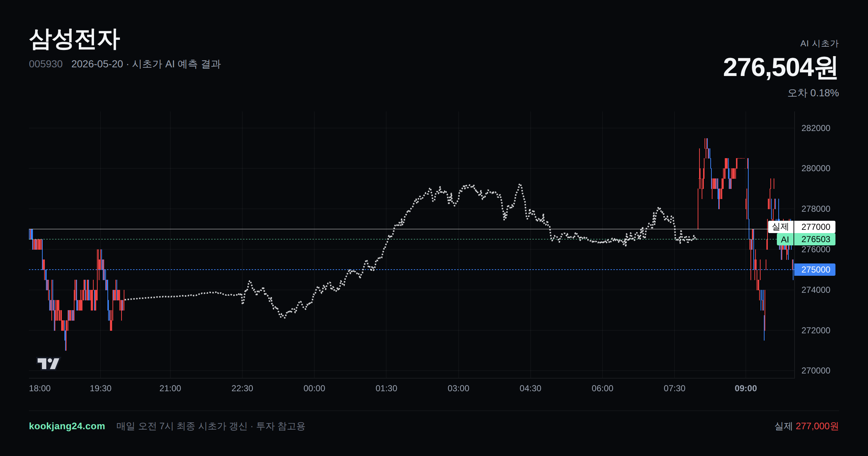868x456 pixels.
Task: Open the kookjang24.com link in the footer
Action: coord(67,426)
